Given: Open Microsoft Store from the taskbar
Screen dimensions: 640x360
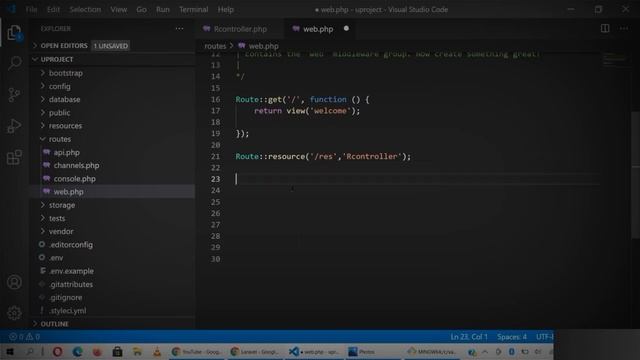Looking at the screenshot, I should pyautogui.click(x=118, y=351).
